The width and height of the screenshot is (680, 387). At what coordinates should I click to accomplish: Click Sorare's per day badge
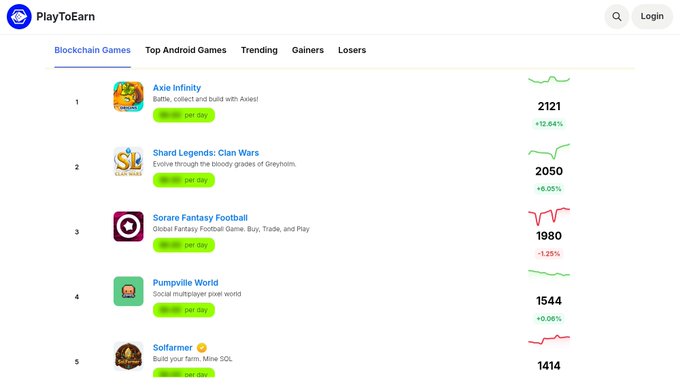(x=184, y=245)
